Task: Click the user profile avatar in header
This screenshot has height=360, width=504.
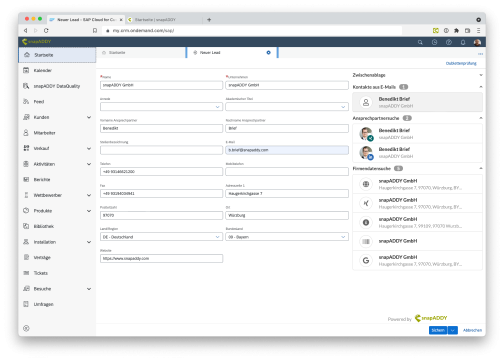Action: tap(477, 42)
